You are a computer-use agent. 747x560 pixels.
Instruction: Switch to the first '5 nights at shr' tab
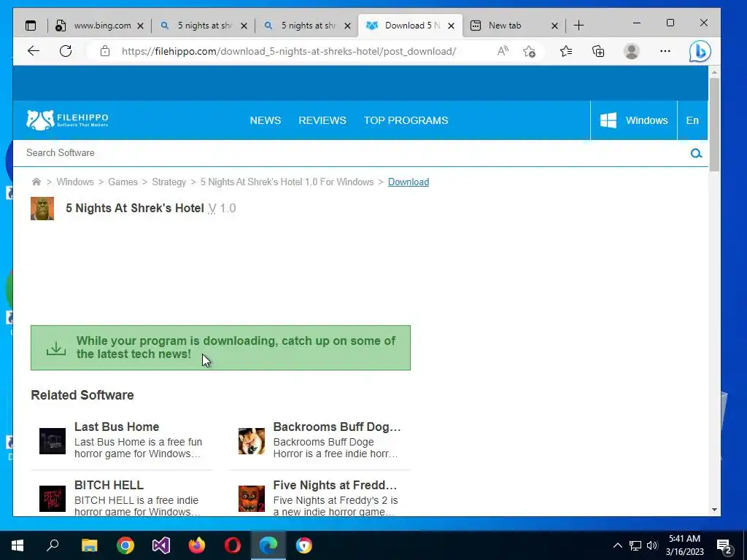(x=205, y=26)
